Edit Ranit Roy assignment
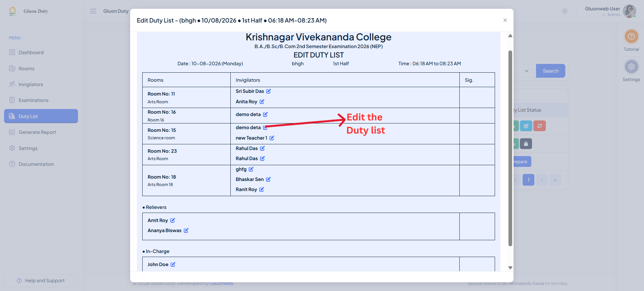Image resolution: width=644 pixels, height=291 pixels. (261, 189)
